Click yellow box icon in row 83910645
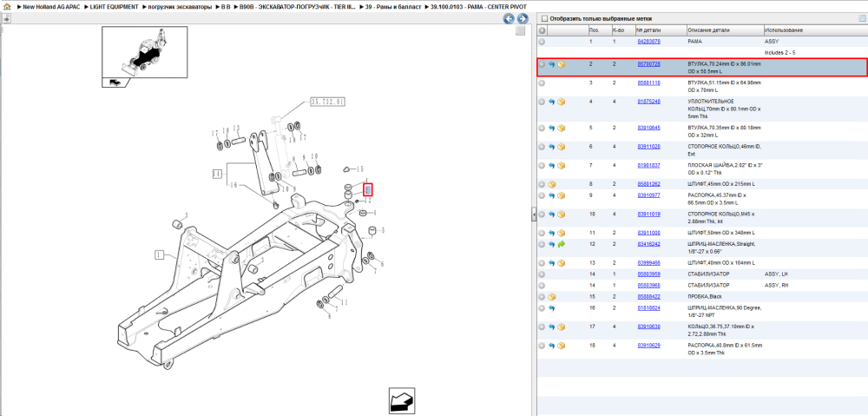The width and height of the screenshot is (868, 416). point(561,128)
